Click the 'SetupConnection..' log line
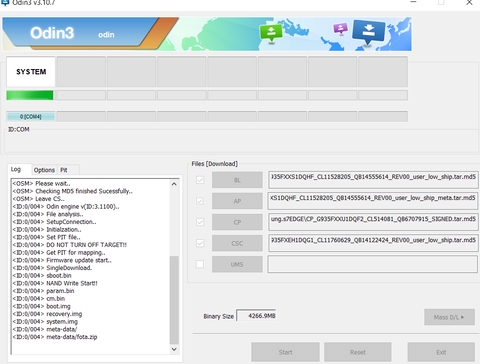The image size is (480, 364). coord(54,222)
